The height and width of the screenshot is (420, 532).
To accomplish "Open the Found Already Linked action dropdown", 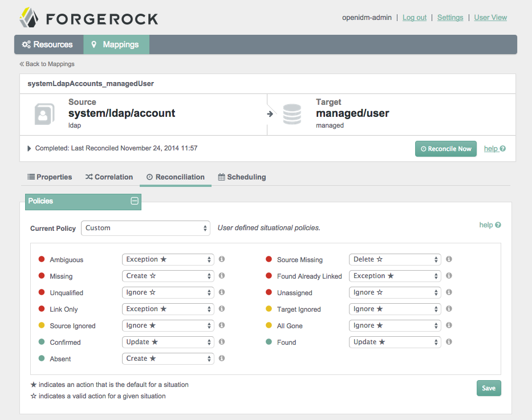I will [395, 276].
